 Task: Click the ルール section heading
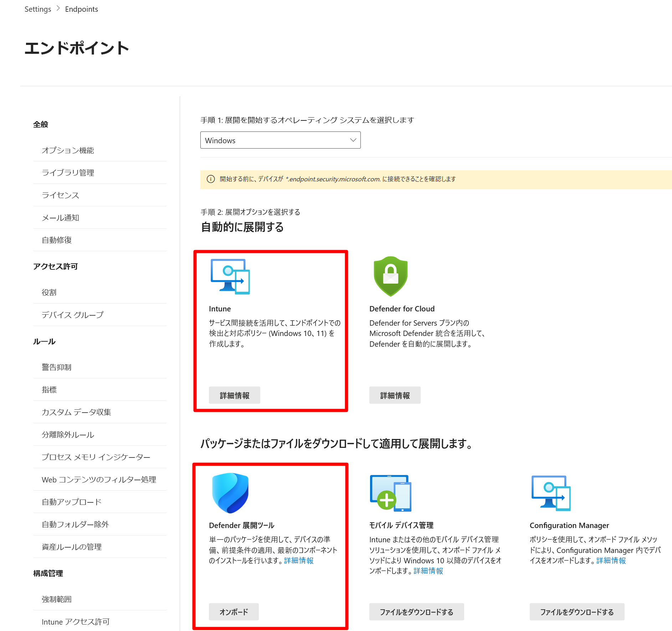coord(44,341)
